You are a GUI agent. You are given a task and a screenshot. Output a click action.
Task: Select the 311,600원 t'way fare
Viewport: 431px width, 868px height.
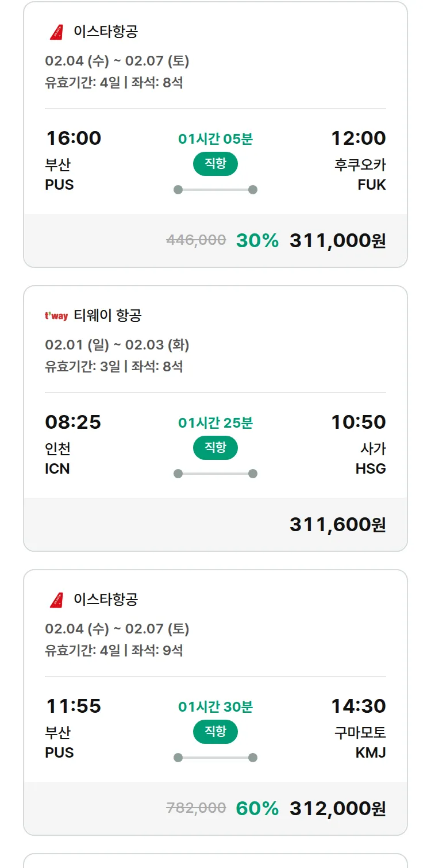click(x=337, y=524)
